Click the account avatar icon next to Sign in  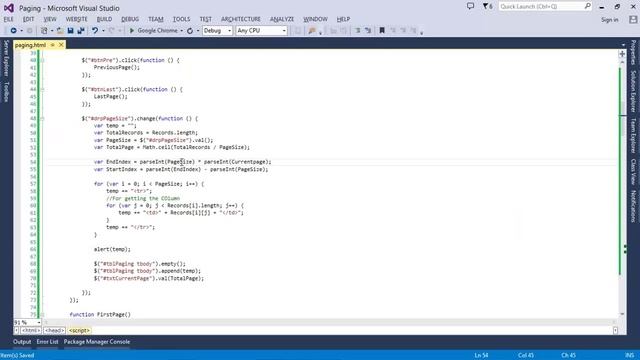point(633,19)
